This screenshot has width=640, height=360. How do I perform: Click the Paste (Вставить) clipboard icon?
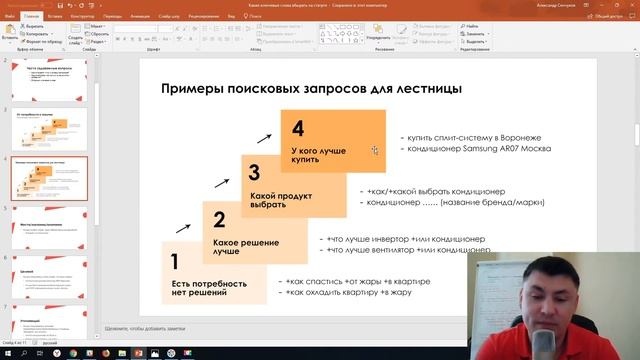[10, 30]
